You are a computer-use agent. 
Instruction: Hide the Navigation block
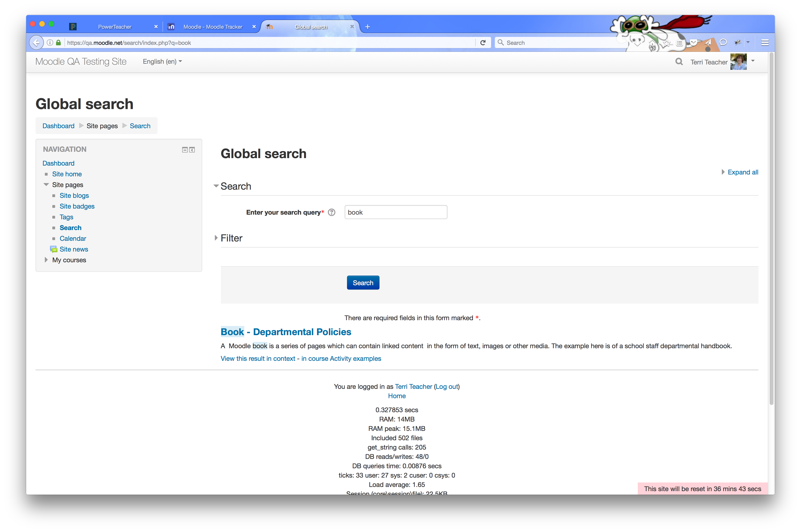coord(185,150)
